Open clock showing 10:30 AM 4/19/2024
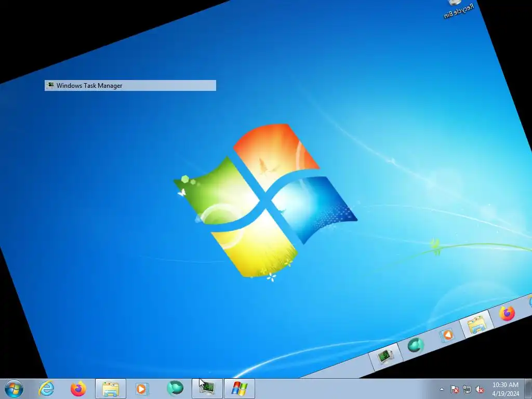532x399 pixels. [x=506, y=389]
